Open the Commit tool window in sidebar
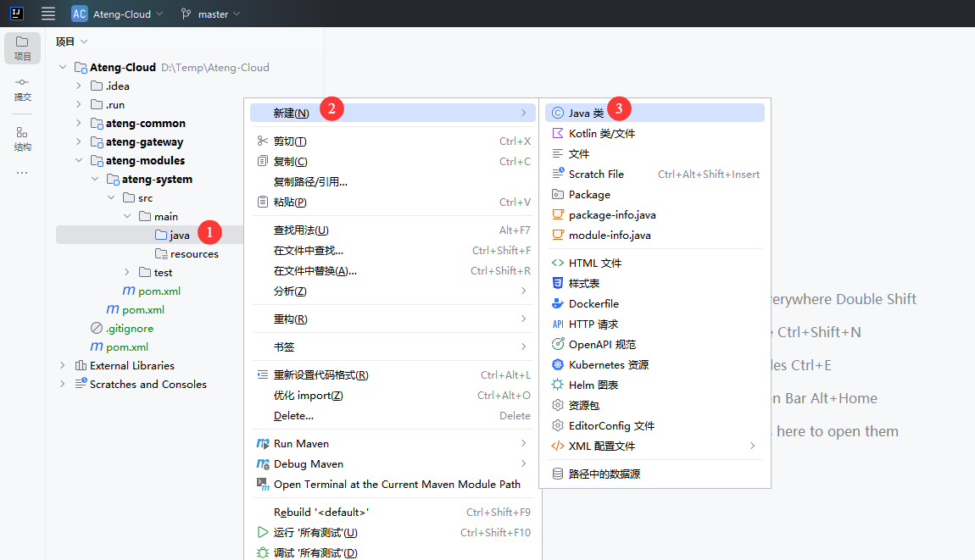 coord(22,88)
